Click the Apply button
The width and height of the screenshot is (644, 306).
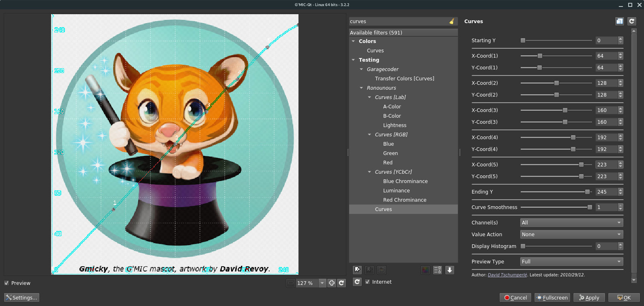pos(589,297)
